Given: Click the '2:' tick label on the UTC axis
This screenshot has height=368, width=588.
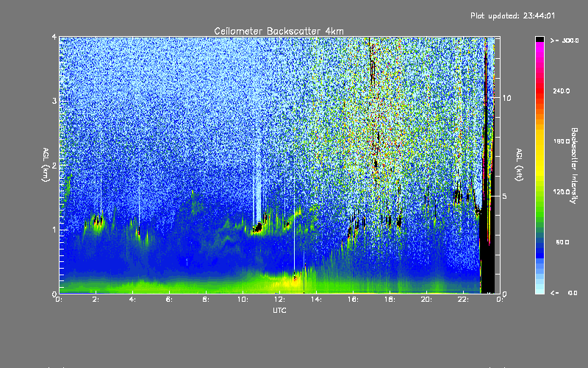Looking at the screenshot, I should [96, 300].
